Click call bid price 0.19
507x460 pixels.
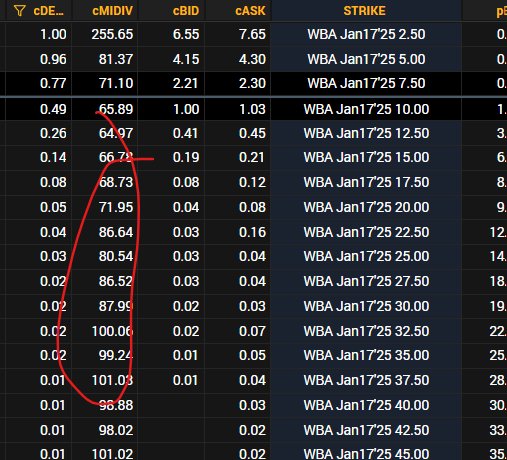(186, 157)
